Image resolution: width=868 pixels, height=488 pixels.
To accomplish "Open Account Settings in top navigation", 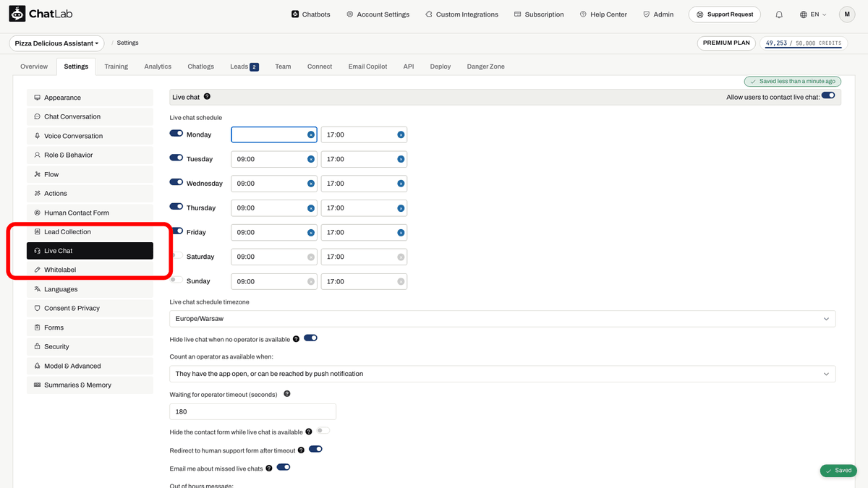I will click(378, 14).
